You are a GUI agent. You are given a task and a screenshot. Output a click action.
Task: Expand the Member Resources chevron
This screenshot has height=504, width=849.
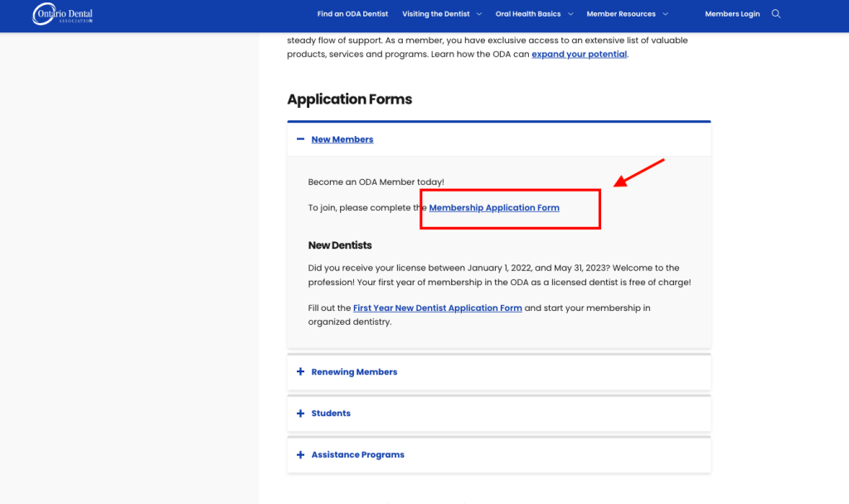point(665,14)
